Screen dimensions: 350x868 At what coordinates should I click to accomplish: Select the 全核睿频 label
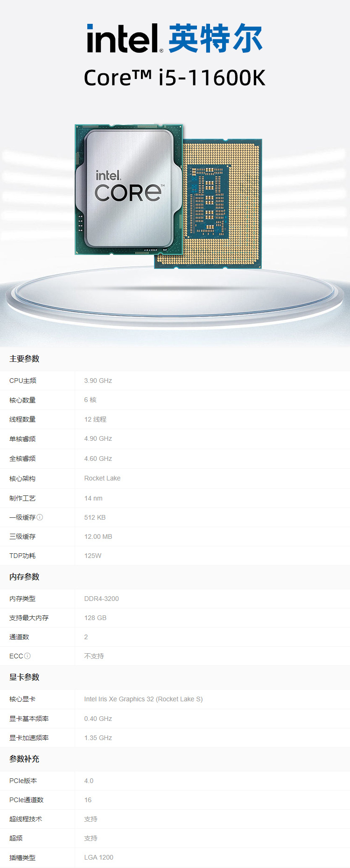pyautogui.click(x=22, y=459)
